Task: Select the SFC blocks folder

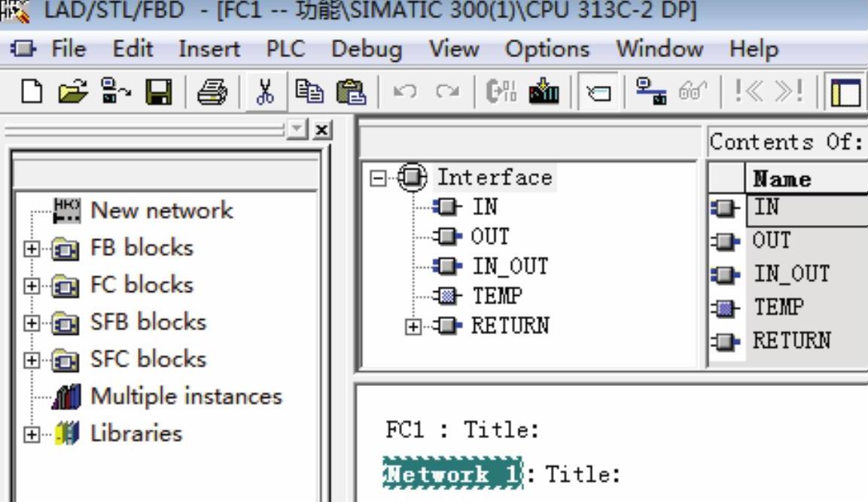Action: point(148,359)
